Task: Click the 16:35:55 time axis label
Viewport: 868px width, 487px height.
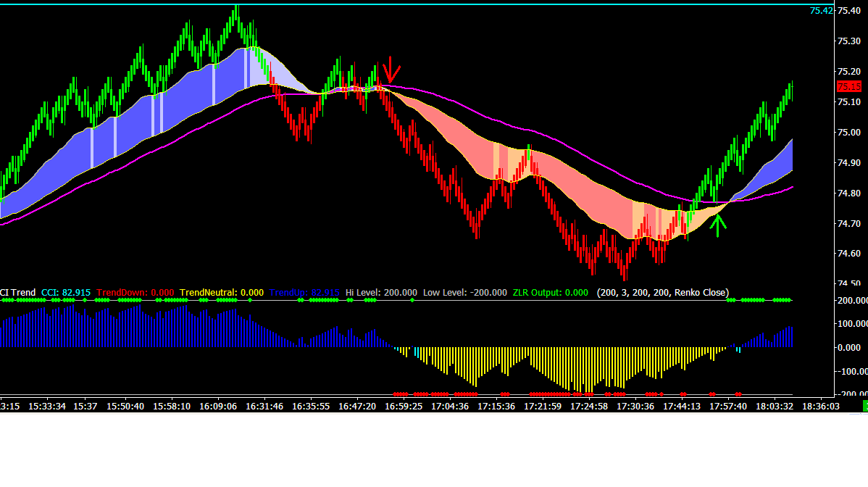Action: [x=311, y=407]
